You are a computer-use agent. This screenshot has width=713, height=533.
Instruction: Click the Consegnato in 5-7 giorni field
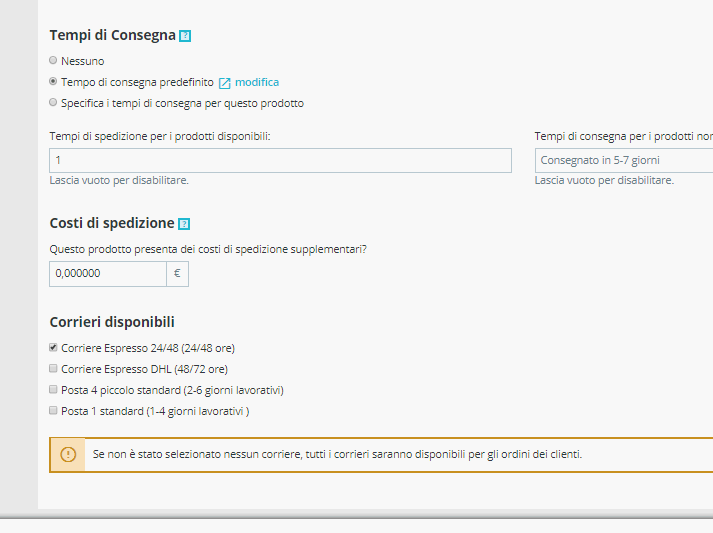click(625, 160)
